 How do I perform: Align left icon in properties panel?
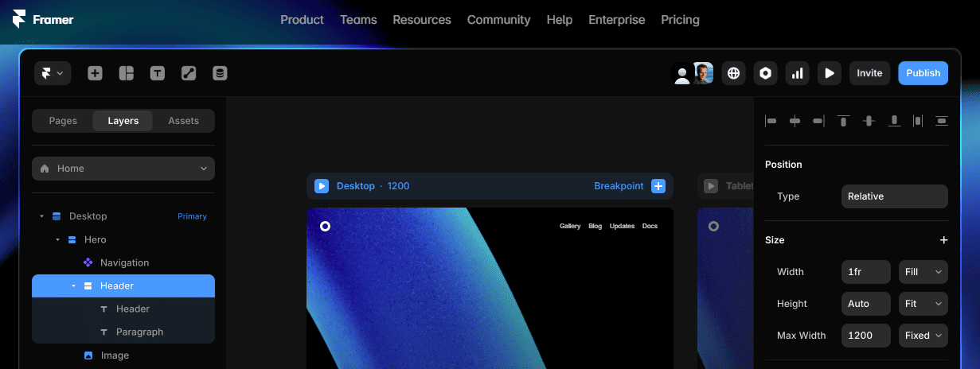[x=771, y=121]
